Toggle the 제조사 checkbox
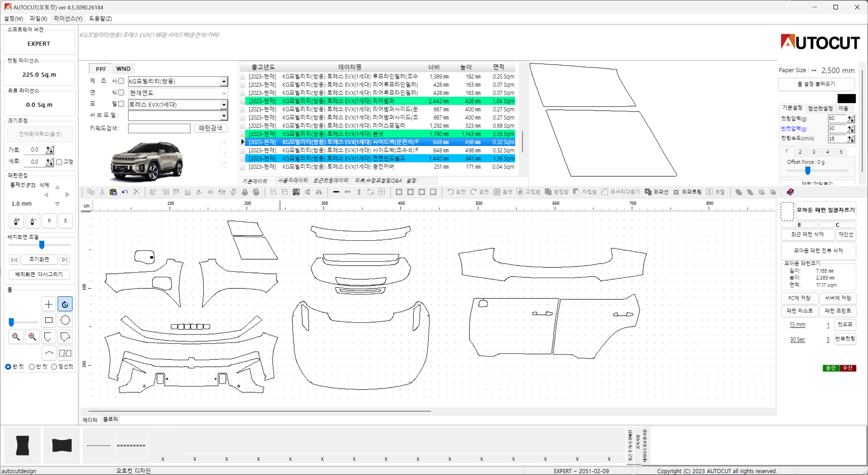Screen dimensions: 868x475 point(121,81)
